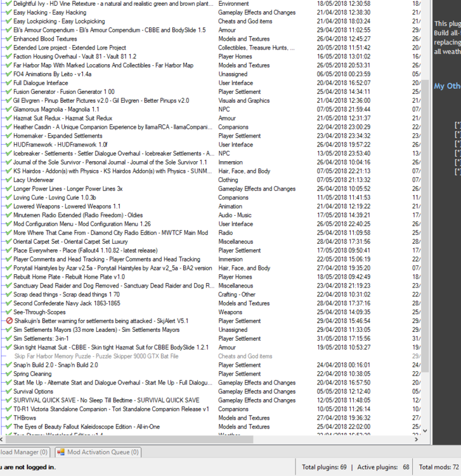Select Player Comments and Head Tracking row
Screen dimensions: 461x476
point(211,259)
